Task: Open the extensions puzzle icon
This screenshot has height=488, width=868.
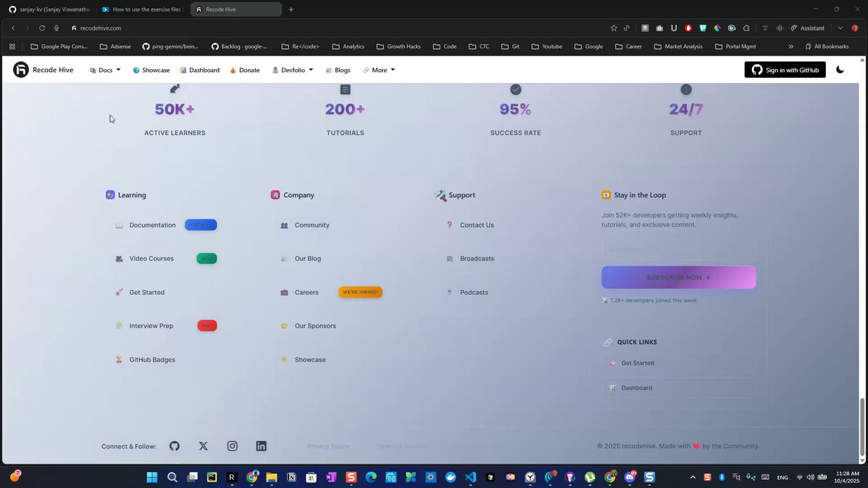Action: point(746,28)
